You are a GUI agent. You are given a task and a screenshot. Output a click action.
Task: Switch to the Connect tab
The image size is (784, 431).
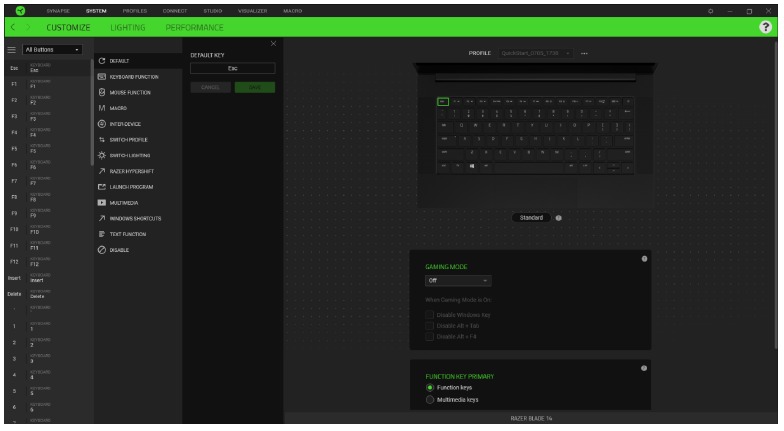click(x=174, y=10)
